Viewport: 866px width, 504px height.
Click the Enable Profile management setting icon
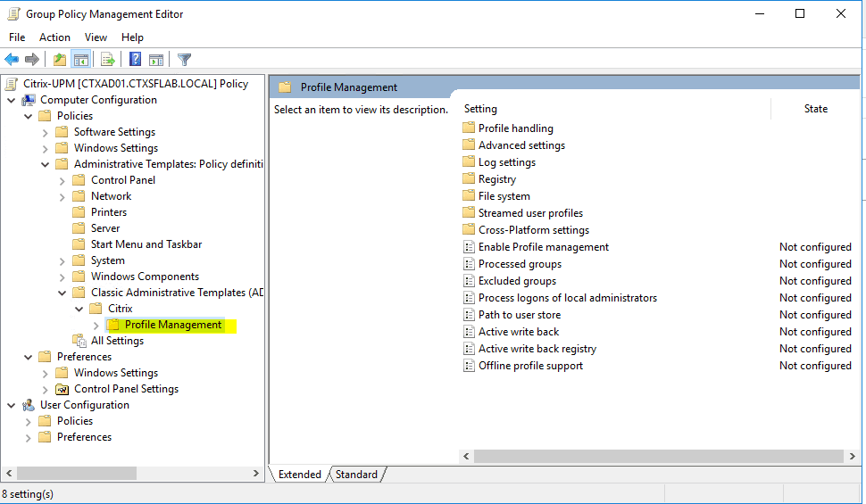tap(469, 247)
